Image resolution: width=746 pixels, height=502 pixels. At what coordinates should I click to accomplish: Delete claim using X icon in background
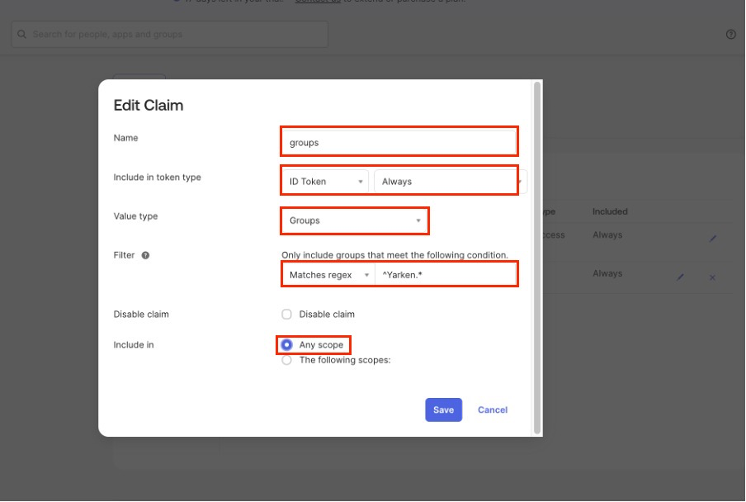(x=712, y=277)
